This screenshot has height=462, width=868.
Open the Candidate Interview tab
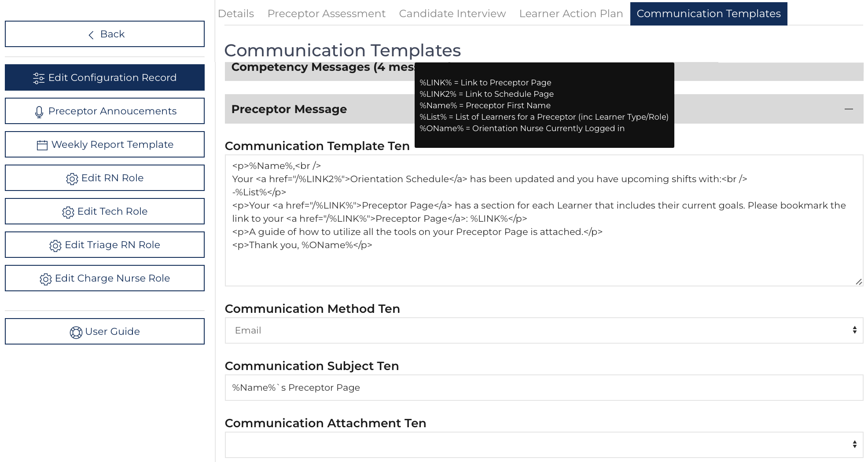(x=452, y=14)
